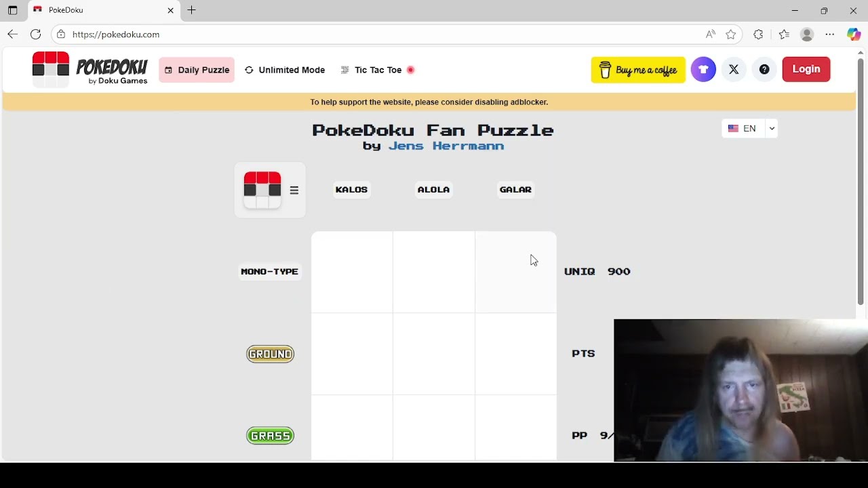The image size is (868, 488).
Task: Add page to favorites star icon
Action: [x=730, y=34]
